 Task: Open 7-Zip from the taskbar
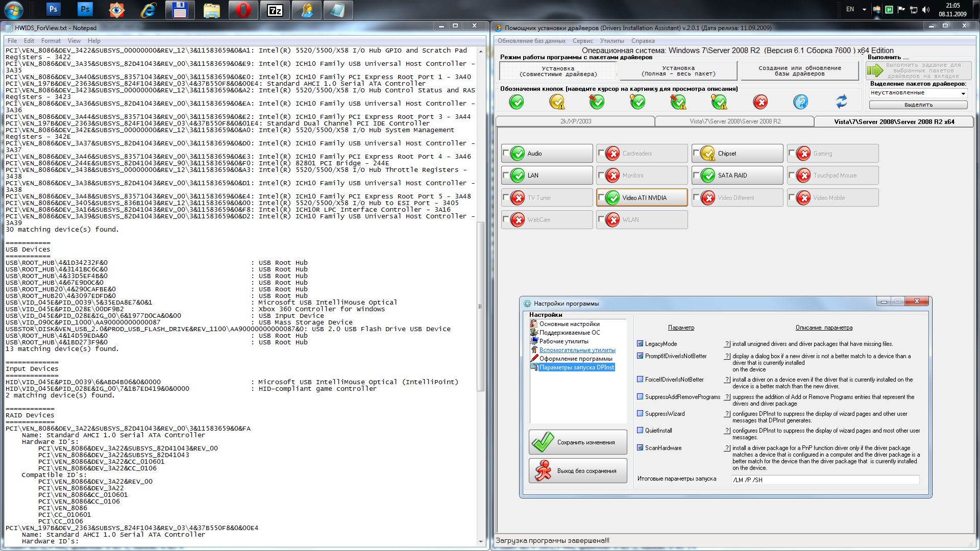tap(275, 10)
